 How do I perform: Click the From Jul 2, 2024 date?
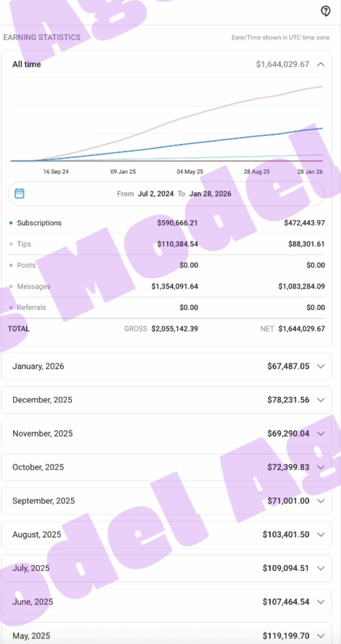point(155,194)
